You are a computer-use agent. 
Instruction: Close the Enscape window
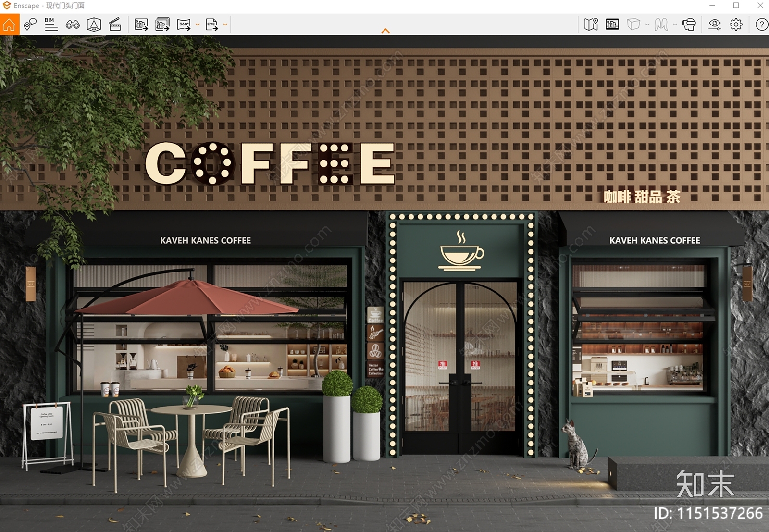click(x=760, y=5)
